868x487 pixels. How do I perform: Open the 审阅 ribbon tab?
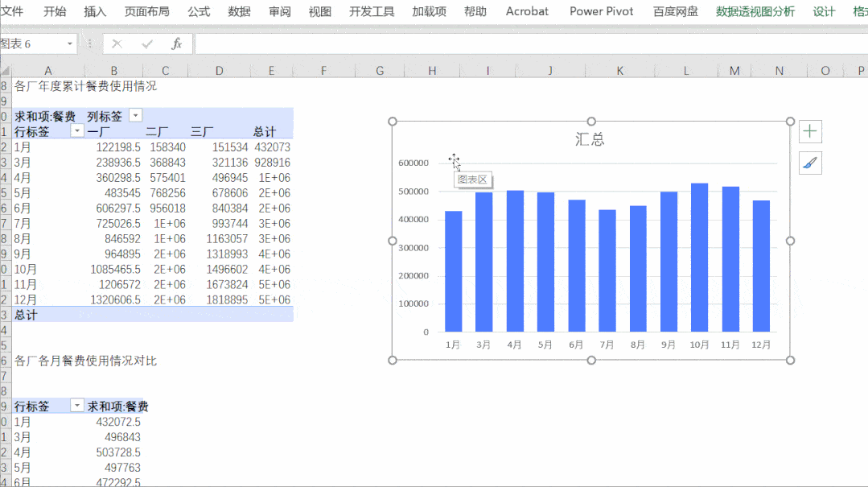pyautogui.click(x=280, y=11)
